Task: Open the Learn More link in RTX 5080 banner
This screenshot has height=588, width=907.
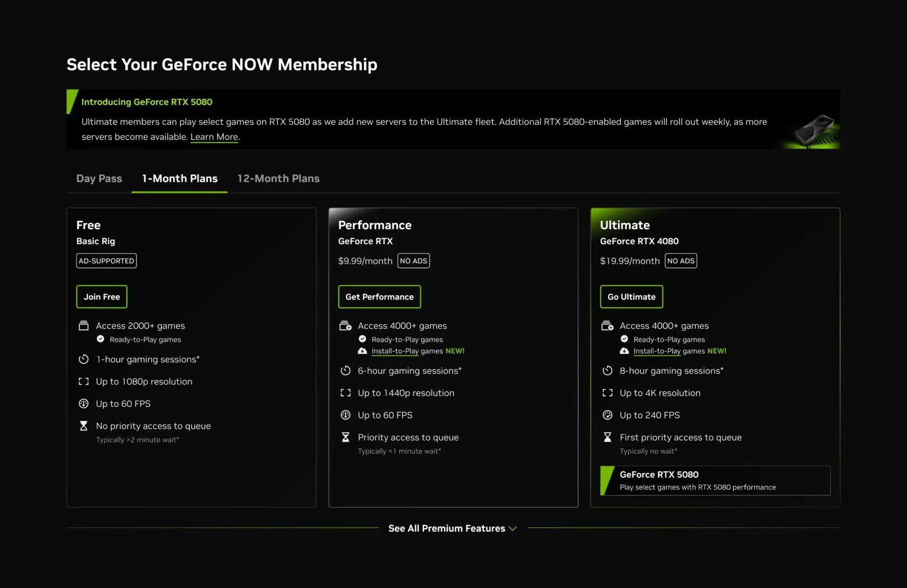Action: (214, 137)
